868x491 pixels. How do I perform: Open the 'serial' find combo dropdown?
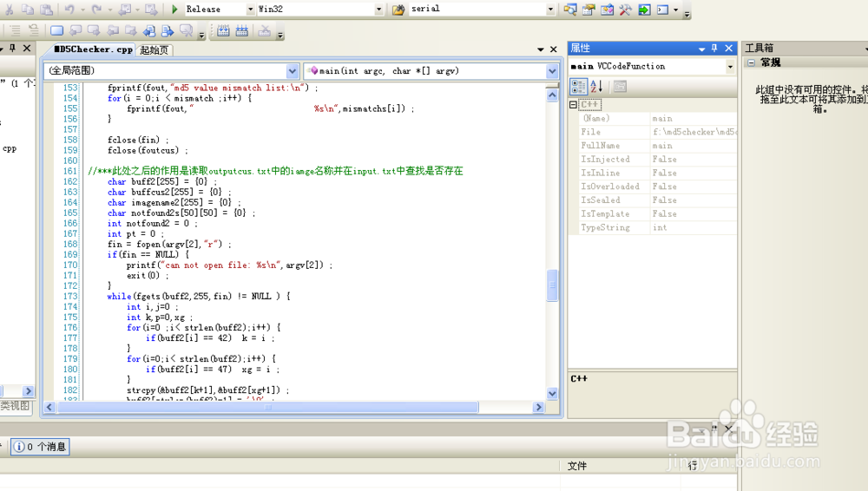point(550,10)
